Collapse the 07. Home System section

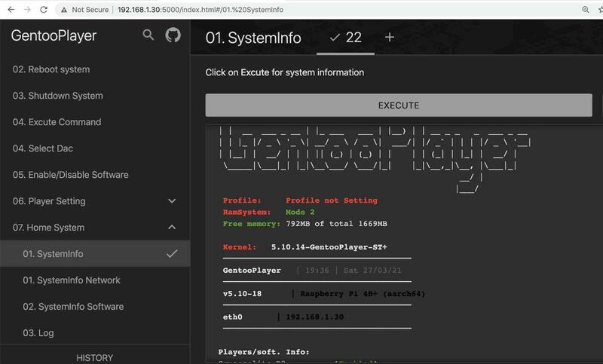click(x=172, y=228)
